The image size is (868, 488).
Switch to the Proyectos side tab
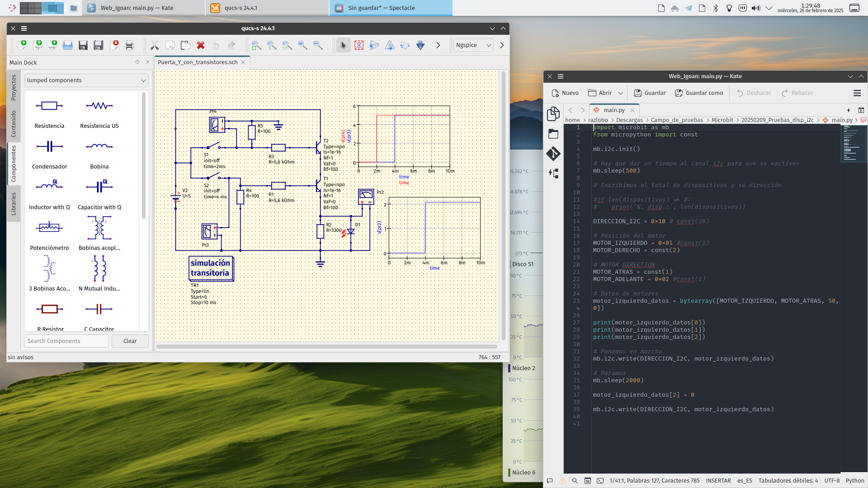(x=14, y=87)
